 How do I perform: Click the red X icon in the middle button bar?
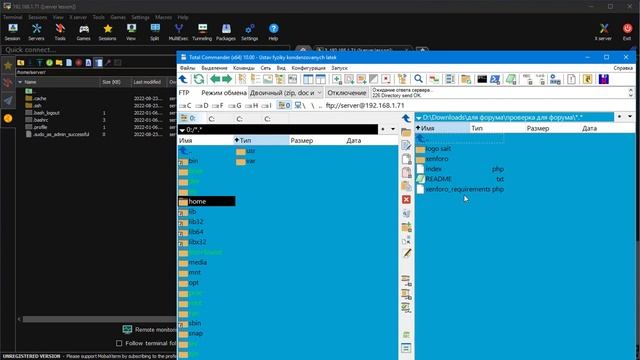[x=406, y=200]
